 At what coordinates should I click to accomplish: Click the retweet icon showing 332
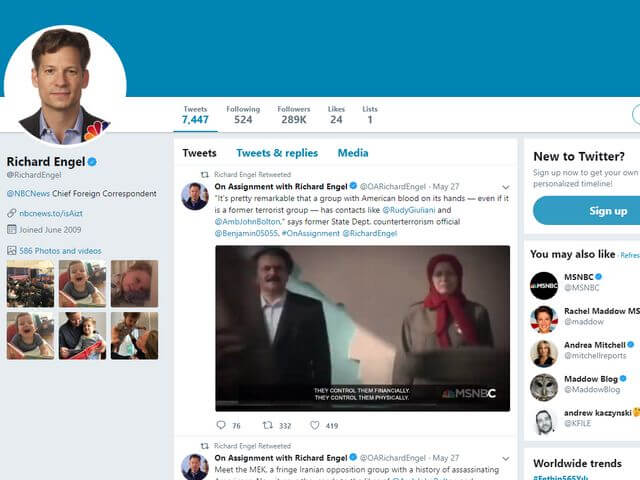[268, 425]
